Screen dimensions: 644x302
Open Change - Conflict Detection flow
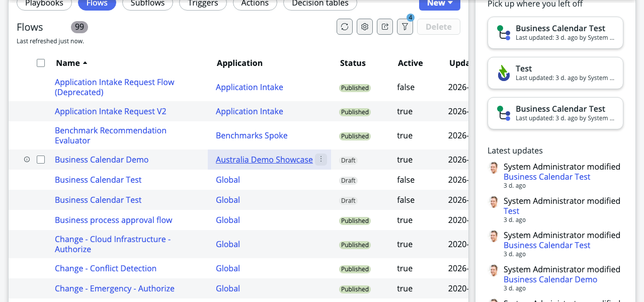106,268
